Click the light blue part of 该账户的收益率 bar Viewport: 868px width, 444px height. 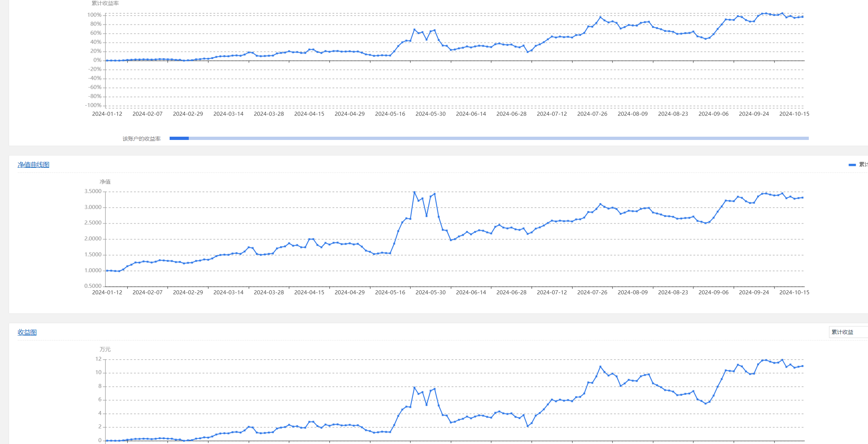(x=498, y=139)
